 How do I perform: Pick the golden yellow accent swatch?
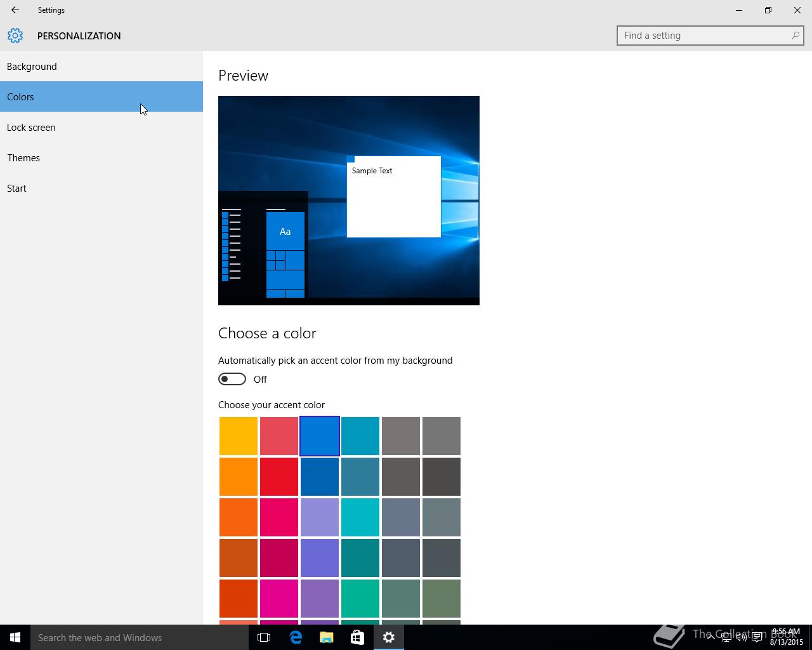point(239,436)
